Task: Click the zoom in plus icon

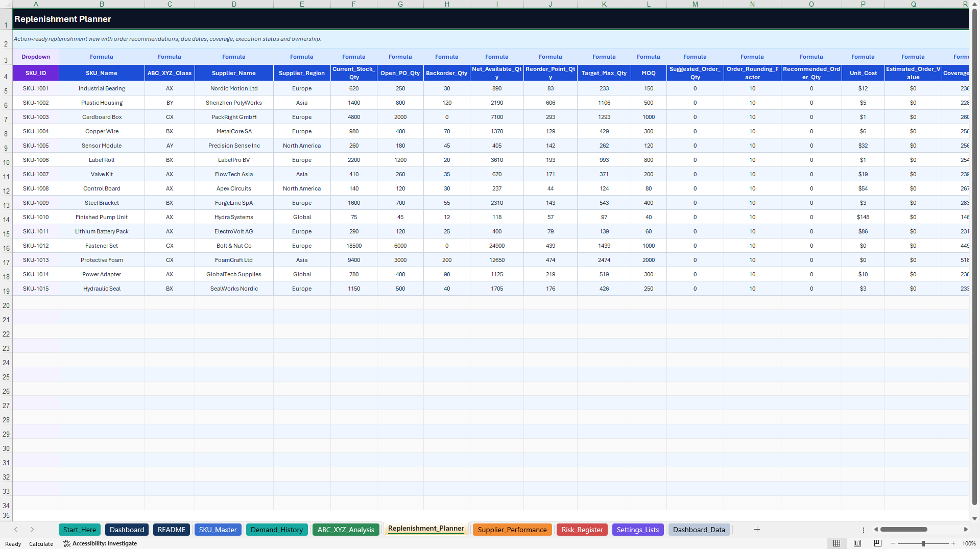Action: tap(953, 543)
